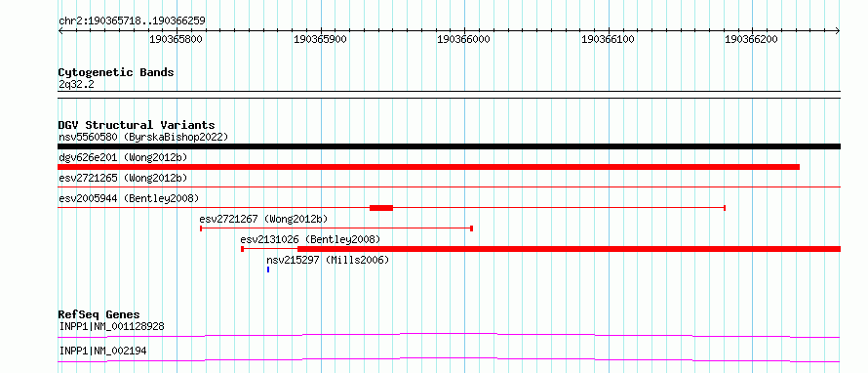This screenshot has width=868, height=373.
Task: Click the 2q32.2 band label
Action: (76, 84)
